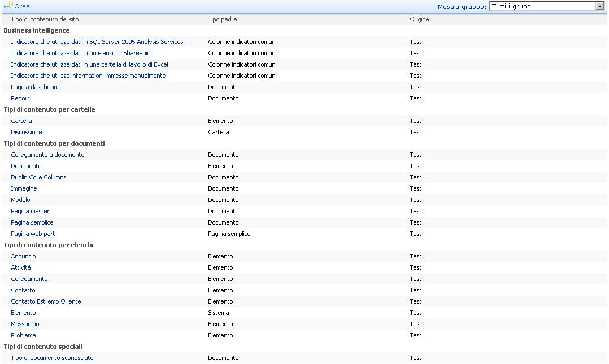This screenshot has width=609, height=364.
Task: Open the Attività content type
Action: tap(20, 267)
